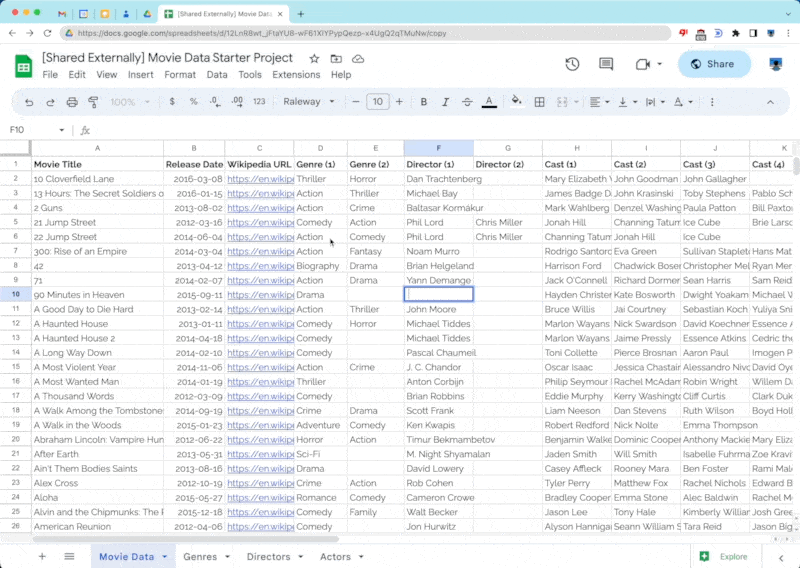Decrease decimal places icon
Screen dimensions: 800x568
pos(215,102)
